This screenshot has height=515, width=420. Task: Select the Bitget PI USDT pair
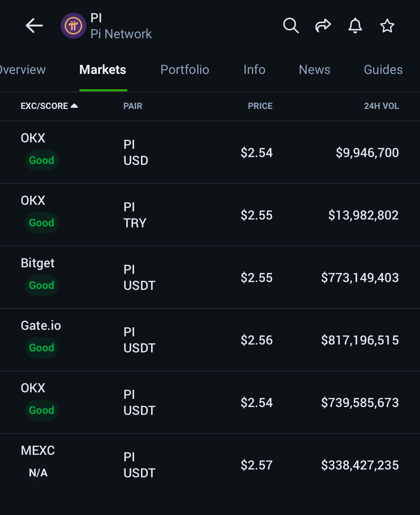139,277
